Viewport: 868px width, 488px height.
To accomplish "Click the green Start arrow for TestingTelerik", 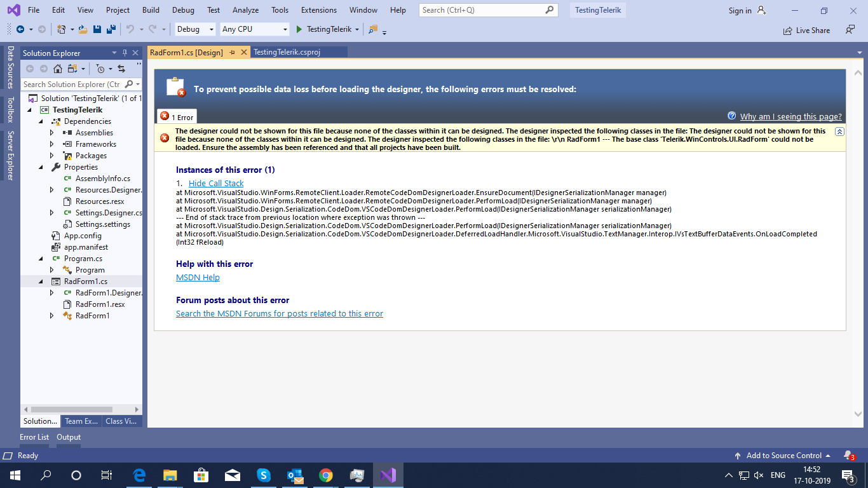I will pyautogui.click(x=300, y=29).
